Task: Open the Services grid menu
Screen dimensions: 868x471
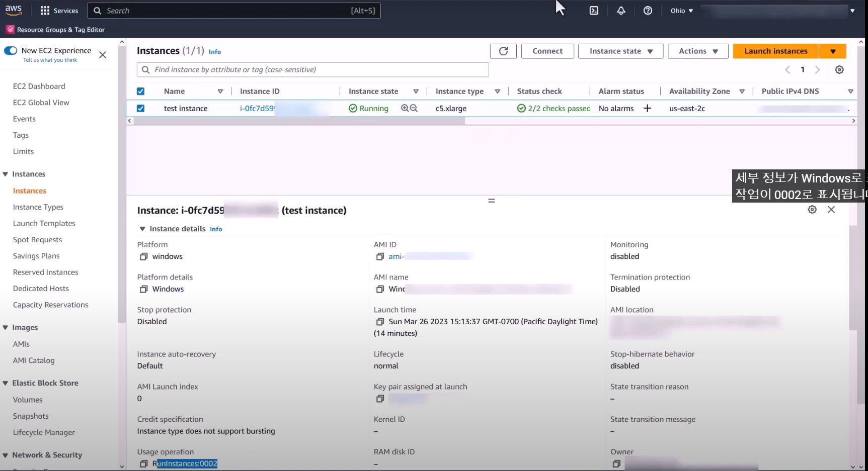Action: 59,11
